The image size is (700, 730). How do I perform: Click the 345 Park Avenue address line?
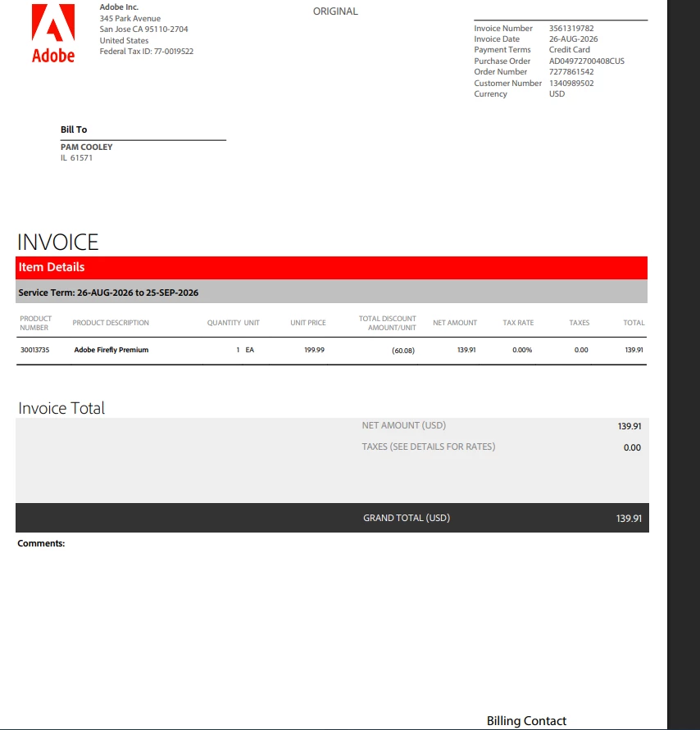(130, 19)
